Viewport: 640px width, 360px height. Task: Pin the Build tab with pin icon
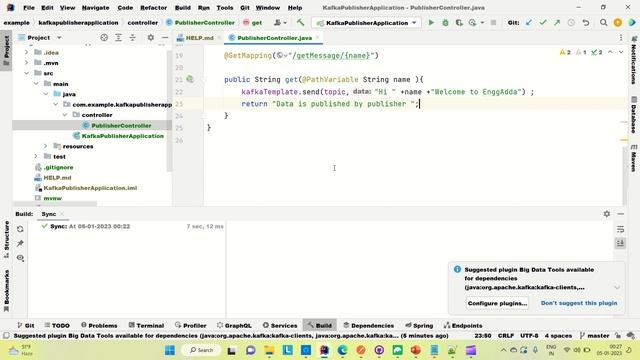click(20, 244)
